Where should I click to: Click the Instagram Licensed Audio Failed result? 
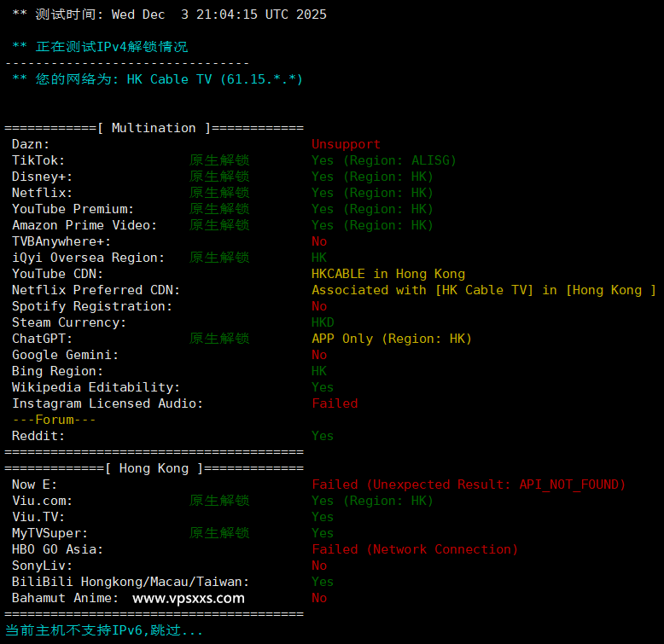coord(334,403)
